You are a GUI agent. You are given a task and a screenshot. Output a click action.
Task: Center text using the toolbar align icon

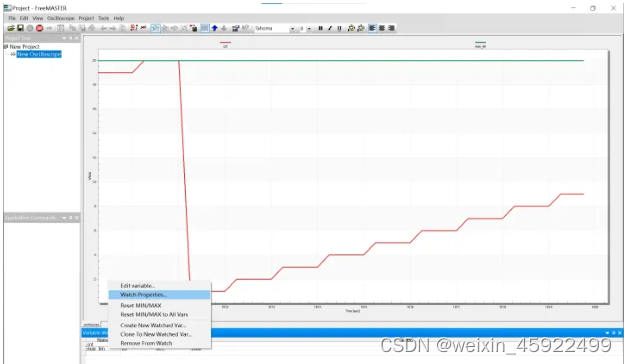[x=382, y=28]
